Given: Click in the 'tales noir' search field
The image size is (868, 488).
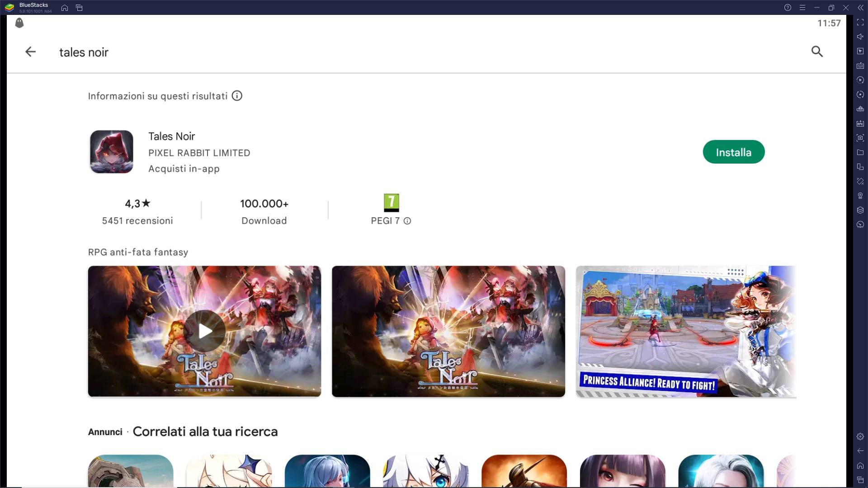Looking at the screenshot, I should tap(84, 52).
